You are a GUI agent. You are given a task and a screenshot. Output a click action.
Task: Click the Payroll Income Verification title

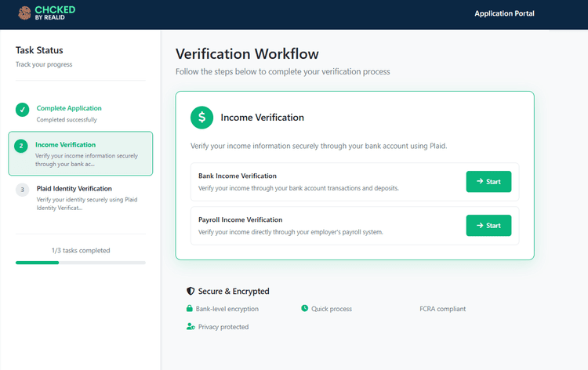coord(241,219)
